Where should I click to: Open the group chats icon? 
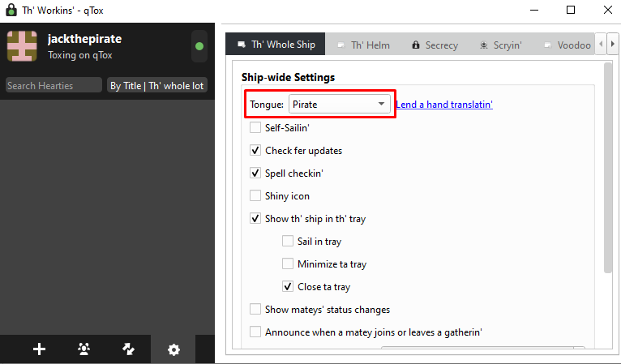[84, 349]
